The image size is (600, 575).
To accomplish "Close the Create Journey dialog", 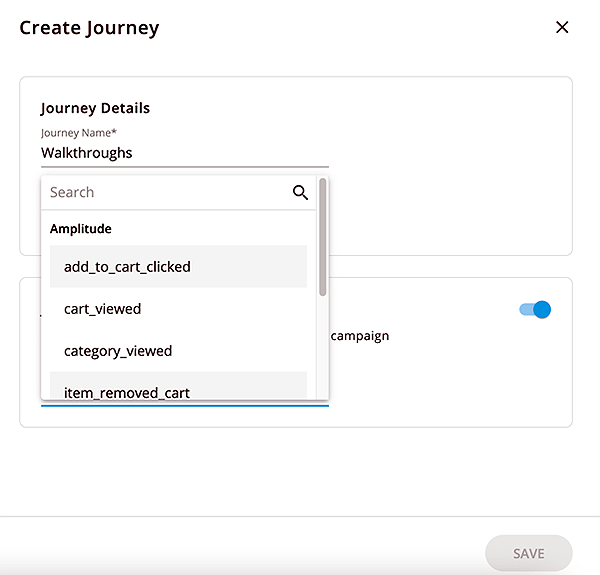I will (x=562, y=27).
